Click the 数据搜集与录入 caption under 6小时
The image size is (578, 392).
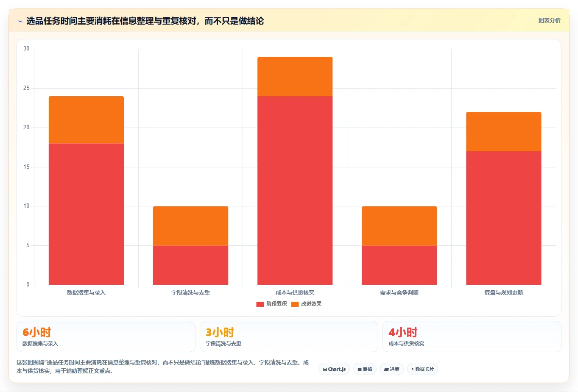click(x=40, y=344)
